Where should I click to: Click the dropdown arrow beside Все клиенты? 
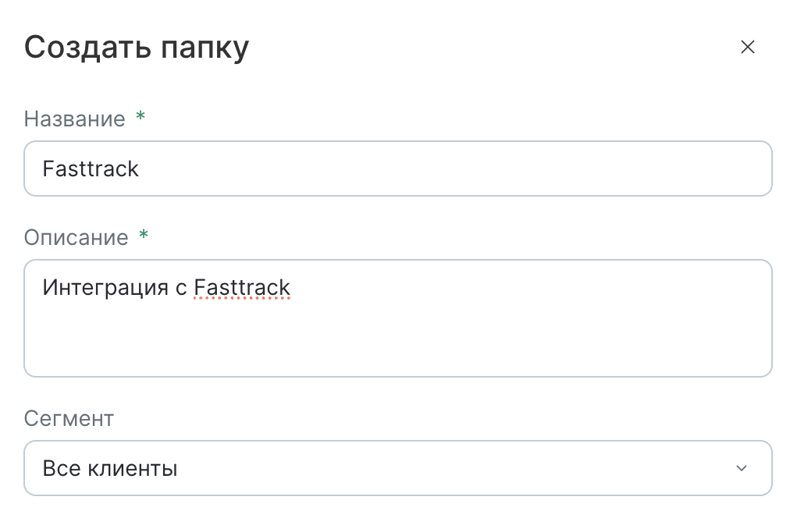[741, 468]
